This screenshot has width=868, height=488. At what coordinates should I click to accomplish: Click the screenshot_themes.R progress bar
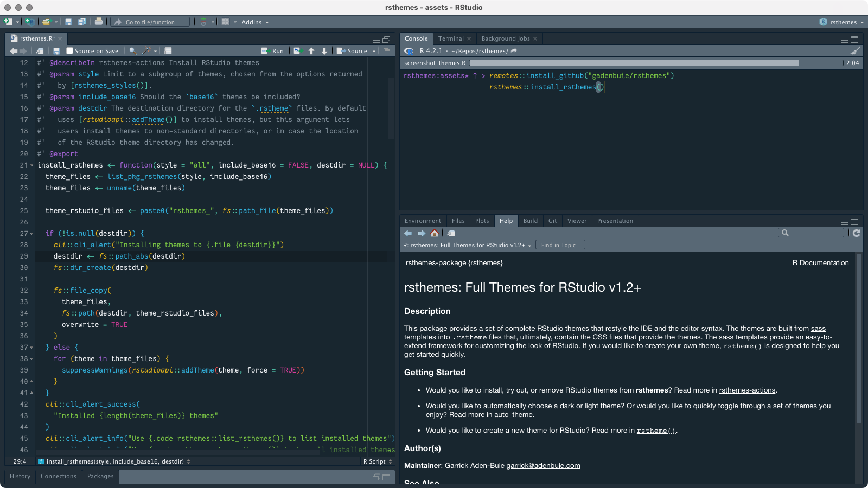(x=656, y=63)
